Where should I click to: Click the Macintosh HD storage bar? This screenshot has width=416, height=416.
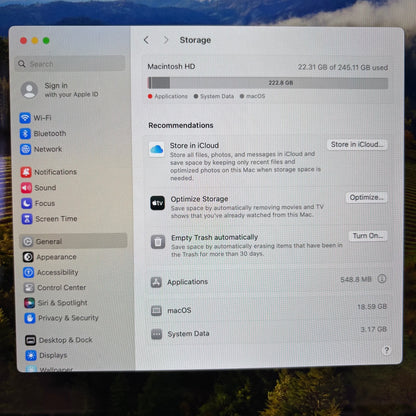(x=268, y=83)
